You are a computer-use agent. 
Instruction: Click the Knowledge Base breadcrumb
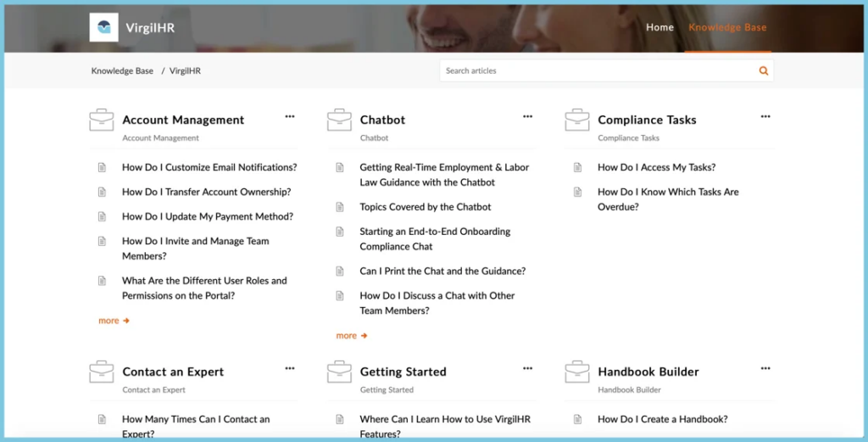coord(122,71)
